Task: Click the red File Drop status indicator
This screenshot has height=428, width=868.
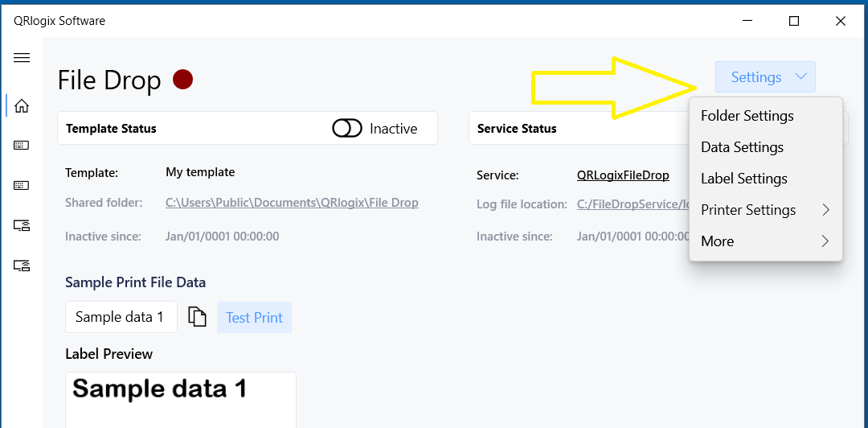Action: point(182,80)
